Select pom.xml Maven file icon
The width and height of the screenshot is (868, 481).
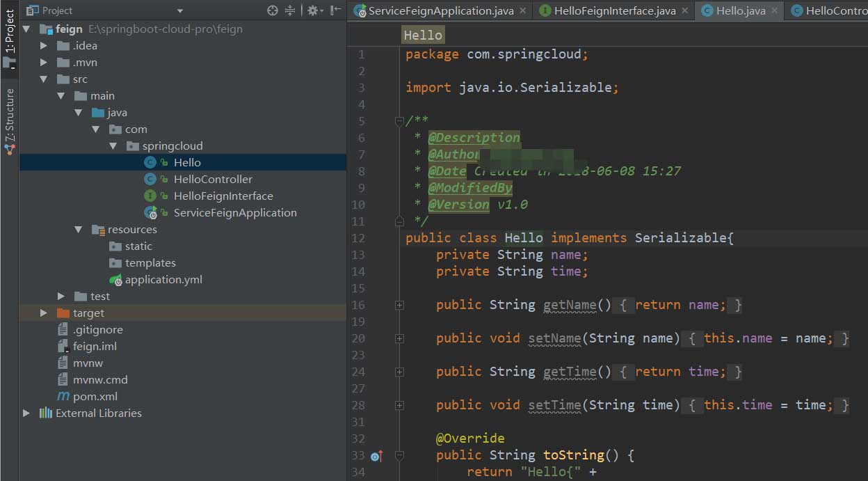[x=63, y=396]
